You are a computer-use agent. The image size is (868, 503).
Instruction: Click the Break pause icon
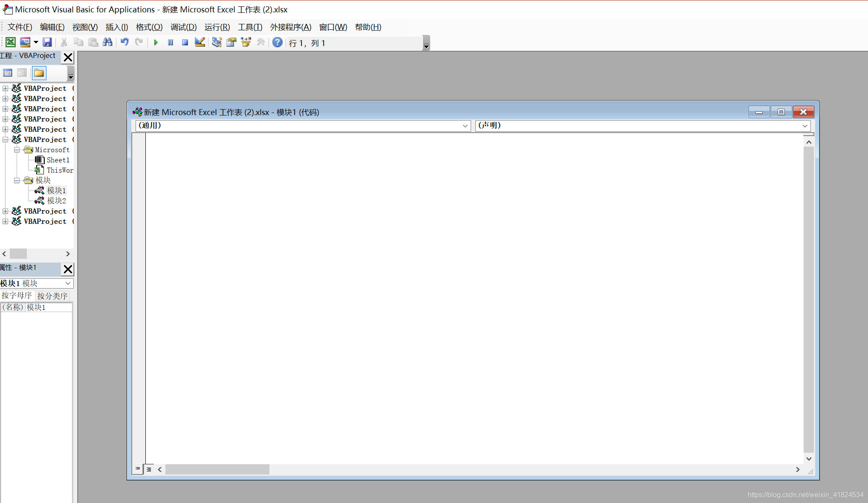[171, 42]
